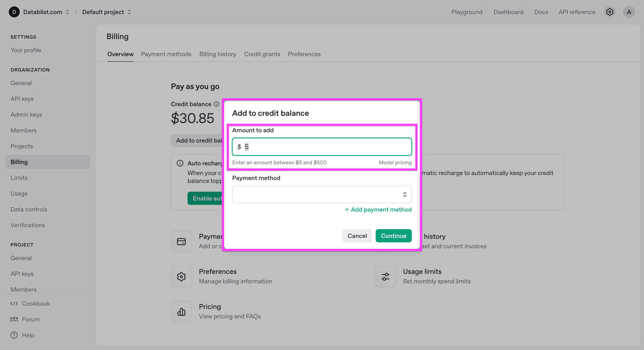Click the Credit balance info icon
644x350 pixels.
pyautogui.click(x=217, y=104)
